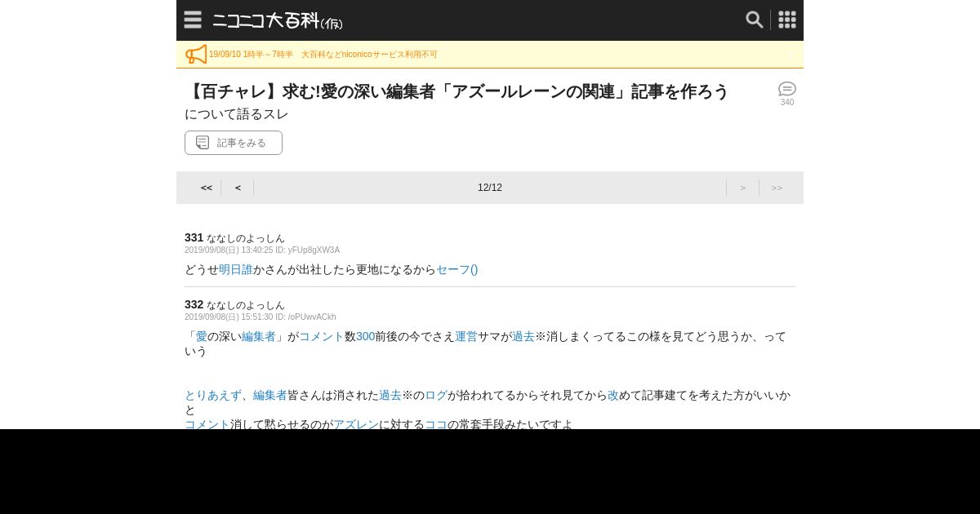980x514 pixels.
Task: Click comment number 332
Action: [x=194, y=304]
